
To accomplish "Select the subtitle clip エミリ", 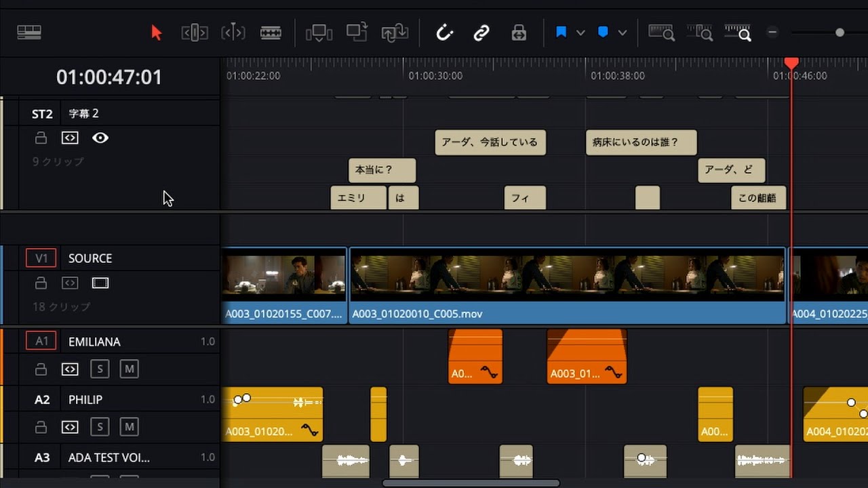I will pos(358,198).
